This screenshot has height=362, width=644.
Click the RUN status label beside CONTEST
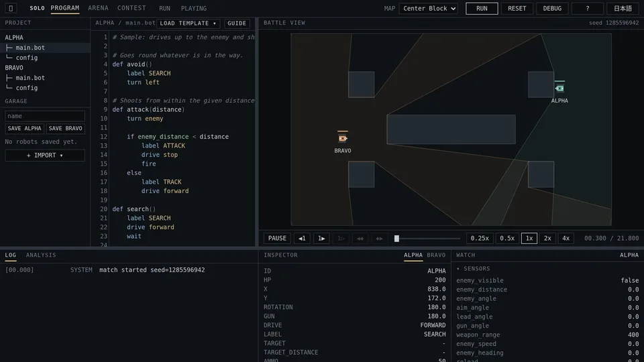coord(165,9)
